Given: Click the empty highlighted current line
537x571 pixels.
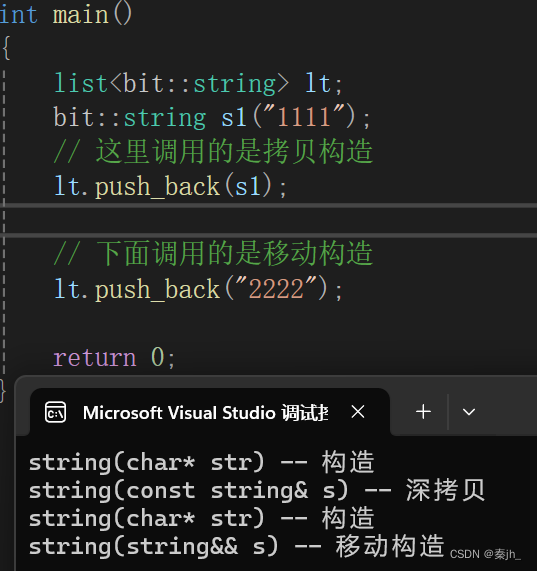Looking at the screenshot, I should 268,220.
